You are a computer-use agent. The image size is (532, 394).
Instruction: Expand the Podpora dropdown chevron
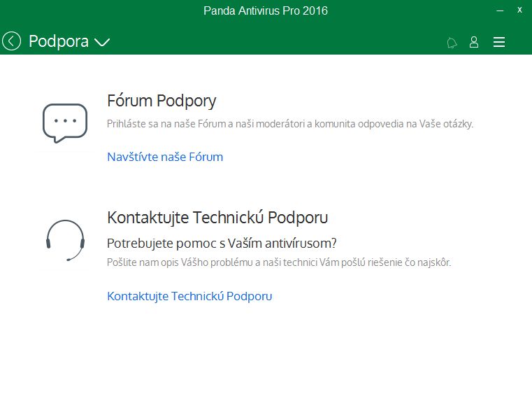tap(102, 42)
